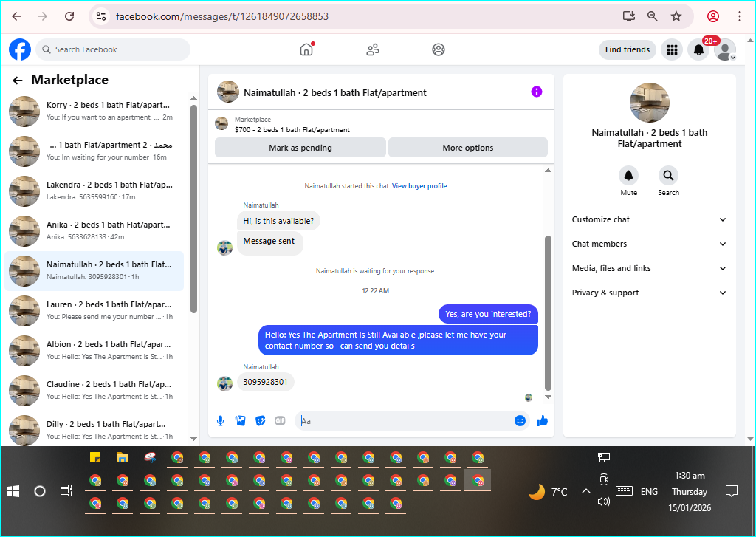Expand Privacy & support section
The image size is (756, 537).
pyautogui.click(x=649, y=293)
